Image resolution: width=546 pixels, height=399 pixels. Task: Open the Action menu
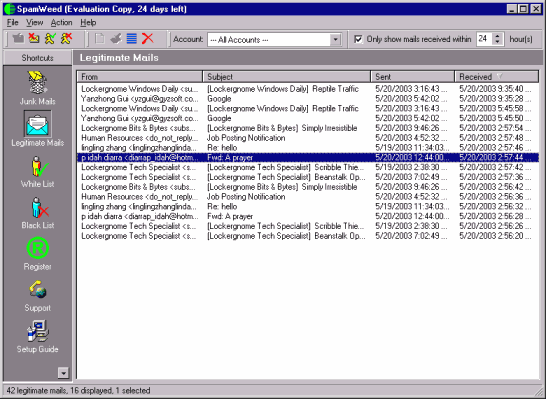61,23
